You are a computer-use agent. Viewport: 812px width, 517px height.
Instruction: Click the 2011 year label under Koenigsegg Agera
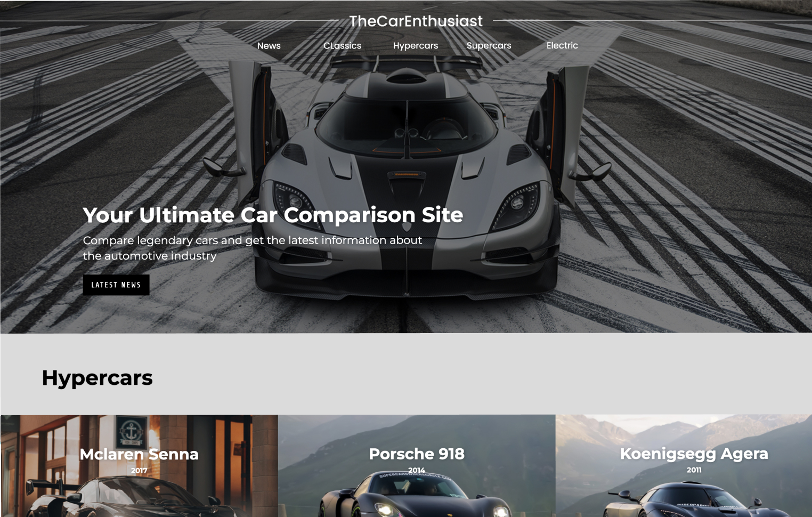(694, 470)
